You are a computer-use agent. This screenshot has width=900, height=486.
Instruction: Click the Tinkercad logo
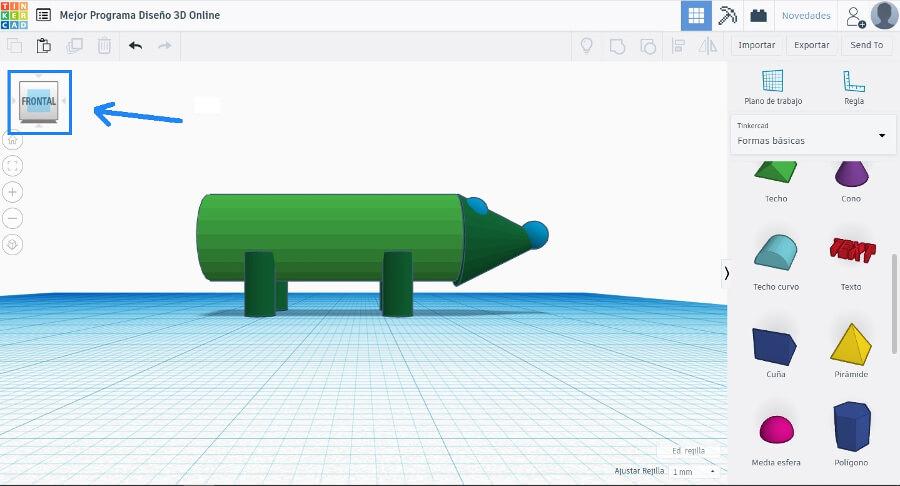pos(15,15)
